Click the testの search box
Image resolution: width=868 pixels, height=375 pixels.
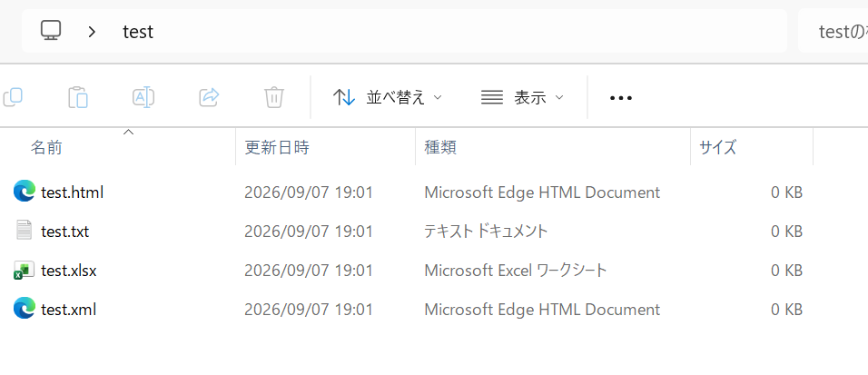[833, 32]
